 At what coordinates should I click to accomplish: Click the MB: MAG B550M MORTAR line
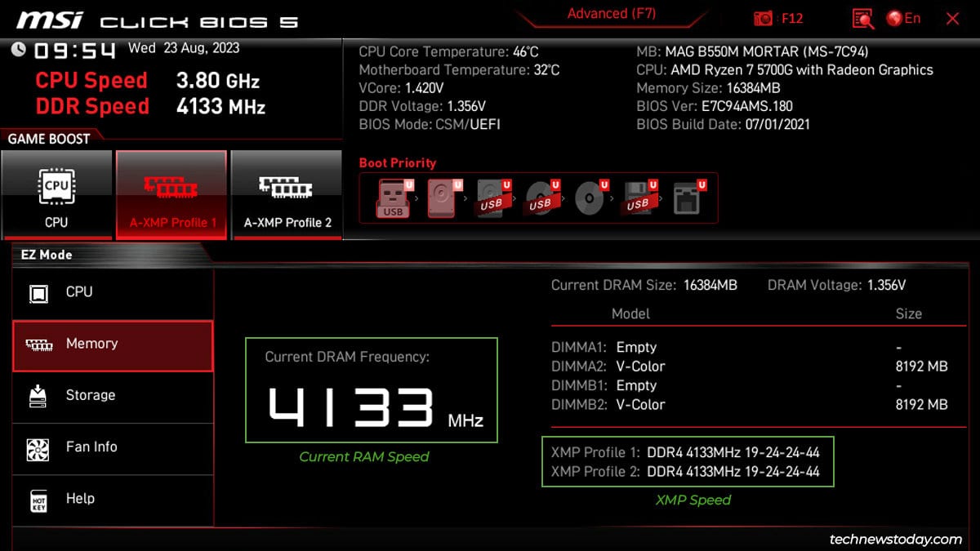pos(752,52)
